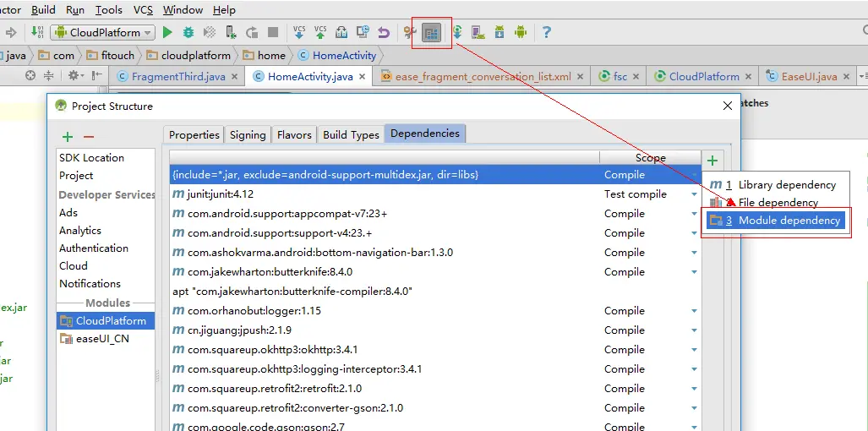The image size is (868, 431).
Task: Click the Stop square icon
Action: click(273, 33)
